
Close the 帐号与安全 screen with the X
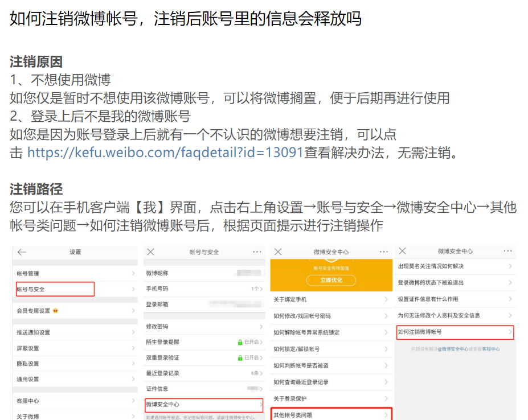point(150,252)
